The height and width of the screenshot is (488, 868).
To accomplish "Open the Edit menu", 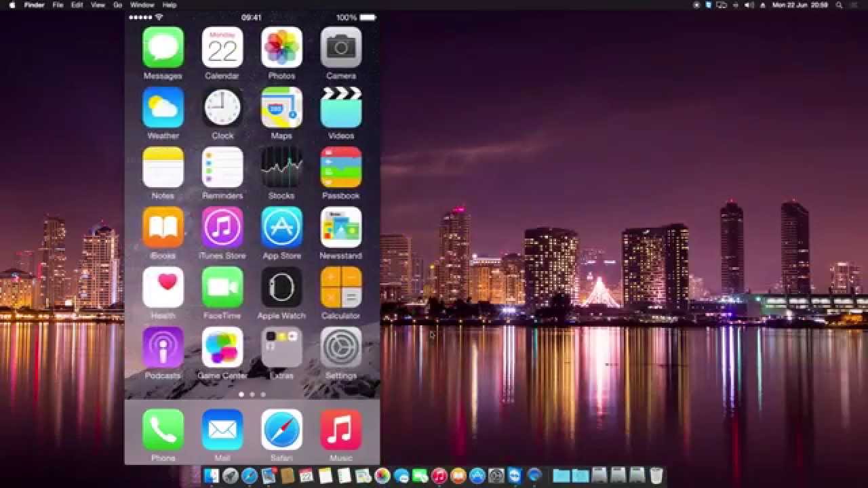I will pyautogui.click(x=77, y=5).
